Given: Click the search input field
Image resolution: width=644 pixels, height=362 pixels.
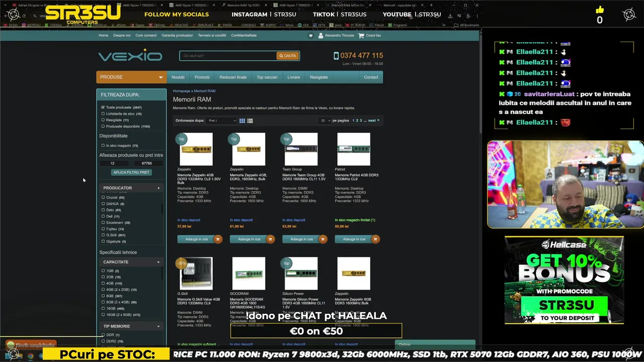Looking at the screenshot, I should [x=228, y=56].
